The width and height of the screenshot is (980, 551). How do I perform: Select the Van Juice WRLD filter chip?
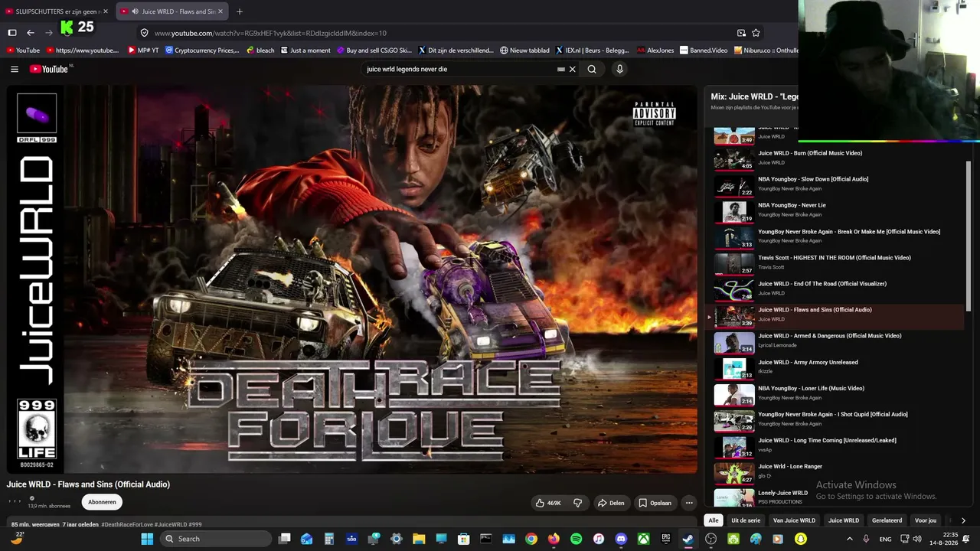794,520
